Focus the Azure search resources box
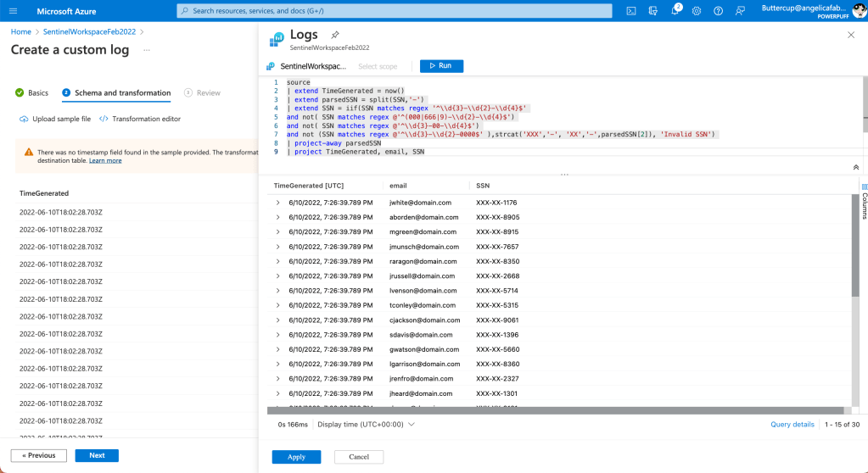The image size is (868, 473). tap(394, 11)
